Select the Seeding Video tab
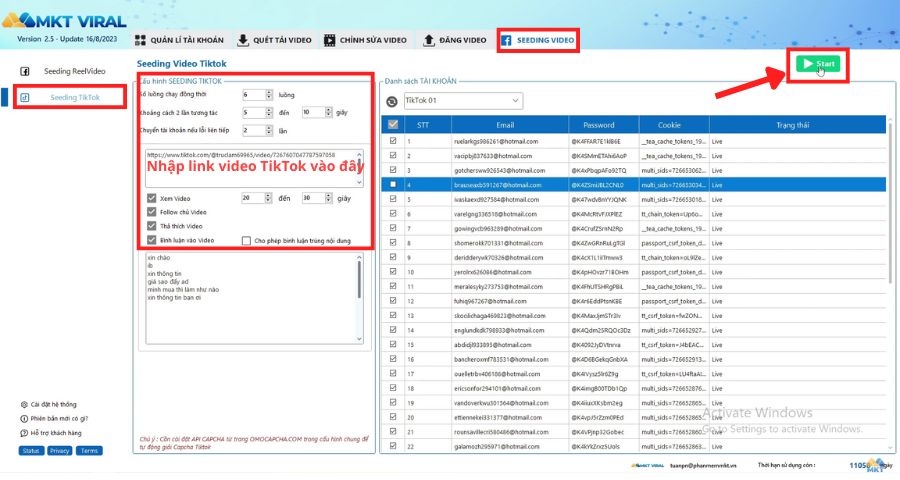 click(x=538, y=40)
